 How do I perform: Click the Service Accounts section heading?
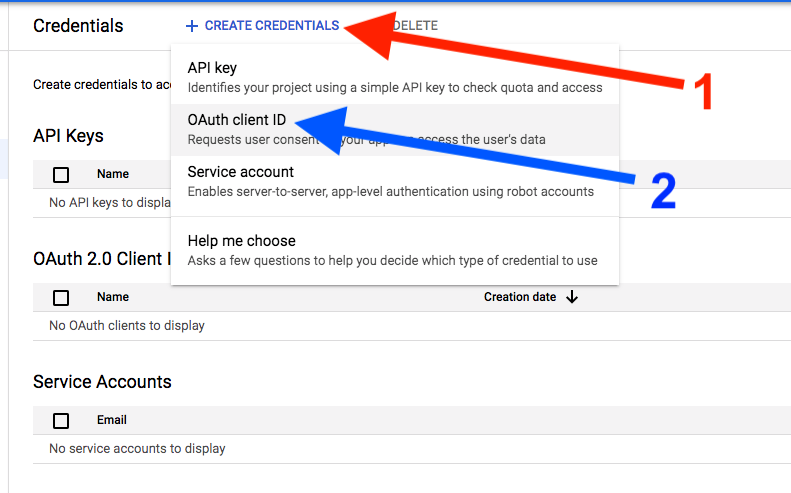[x=102, y=382]
